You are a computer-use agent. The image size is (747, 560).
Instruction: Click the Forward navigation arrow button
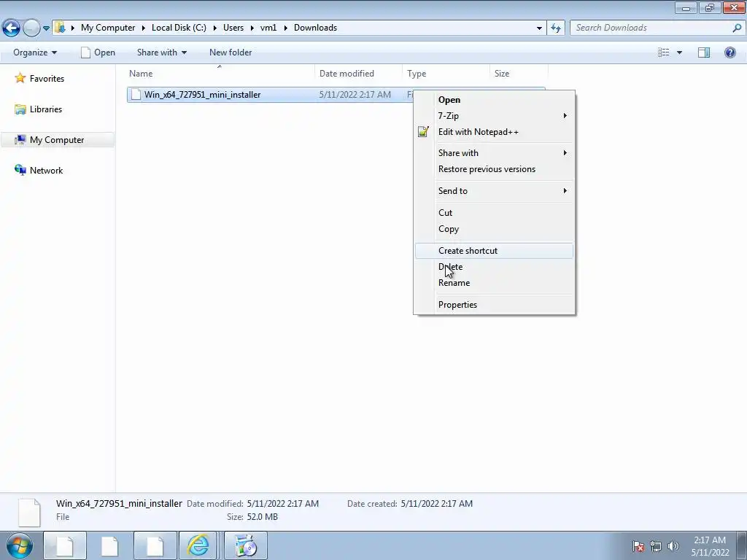pyautogui.click(x=31, y=28)
